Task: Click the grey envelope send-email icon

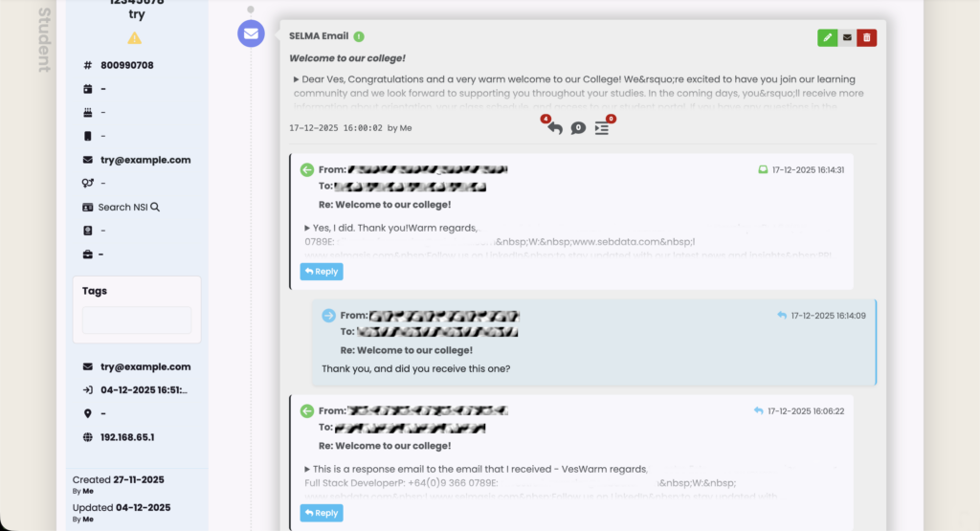Action: (847, 37)
